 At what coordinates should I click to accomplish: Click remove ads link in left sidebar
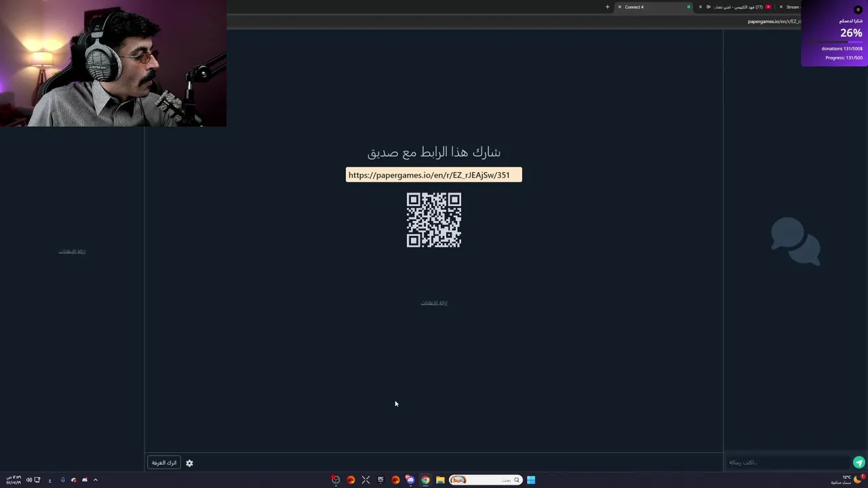coord(72,251)
